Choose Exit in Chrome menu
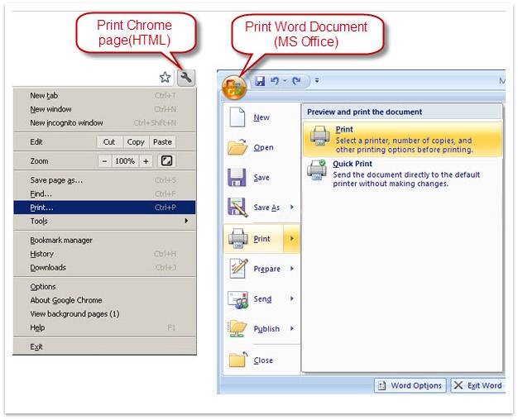Screen dimensions: 518x420 click(104, 346)
